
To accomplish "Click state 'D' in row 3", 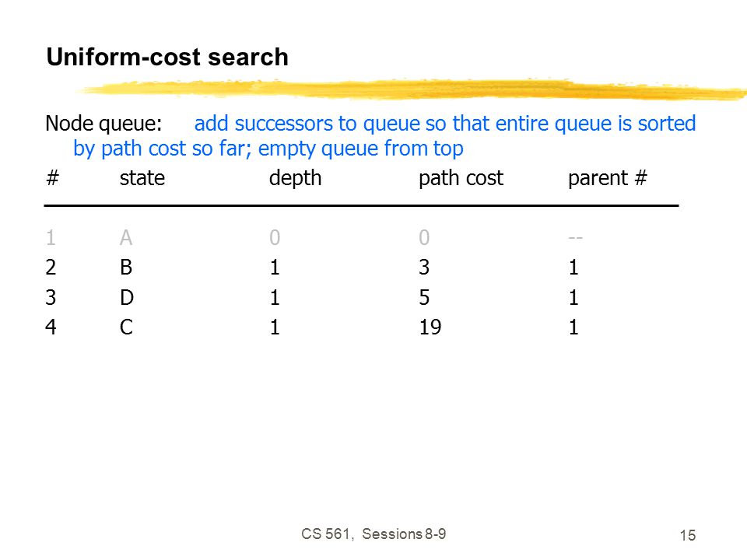I will [127, 298].
